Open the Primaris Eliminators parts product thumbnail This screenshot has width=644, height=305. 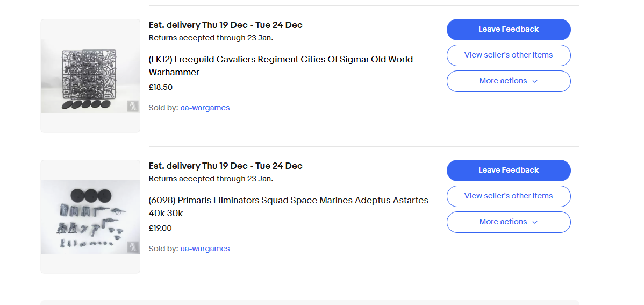[90, 216]
